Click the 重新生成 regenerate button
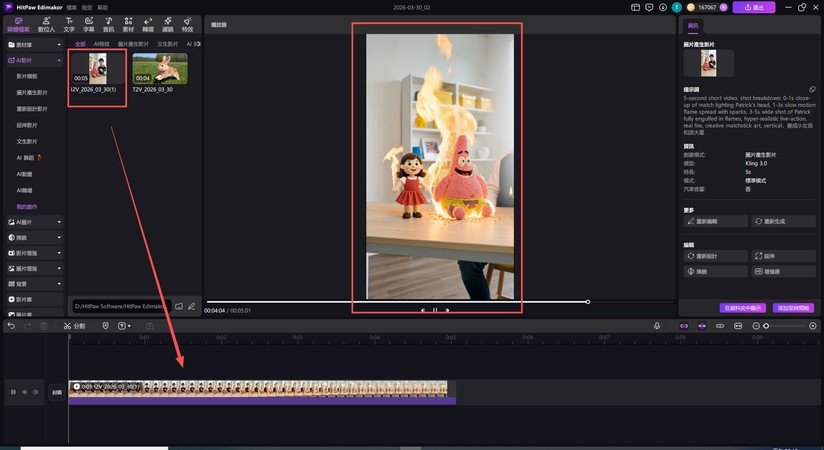Image resolution: width=824 pixels, height=450 pixels. [785, 221]
